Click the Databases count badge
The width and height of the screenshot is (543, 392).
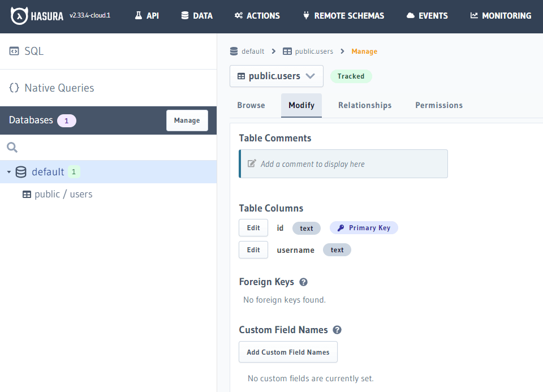pyautogui.click(x=67, y=121)
